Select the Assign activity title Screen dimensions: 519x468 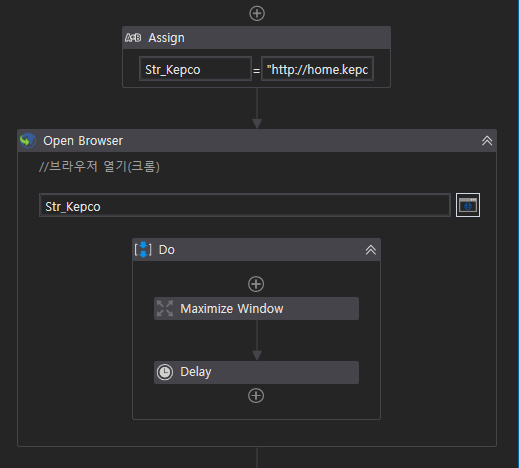pos(166,38)
